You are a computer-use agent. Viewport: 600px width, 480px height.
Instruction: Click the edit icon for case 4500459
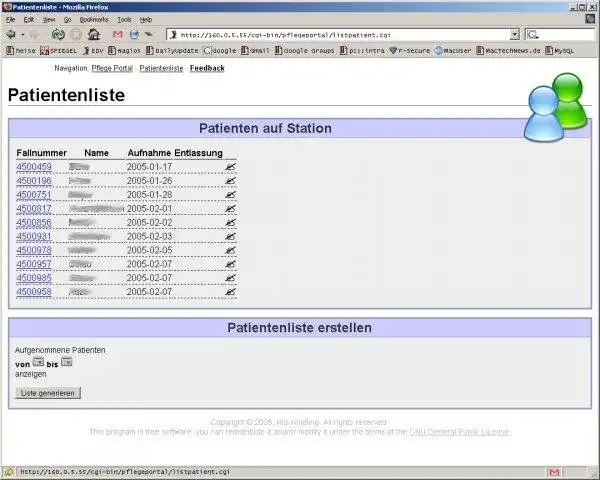pyautogui.click(x=230, y=167)
